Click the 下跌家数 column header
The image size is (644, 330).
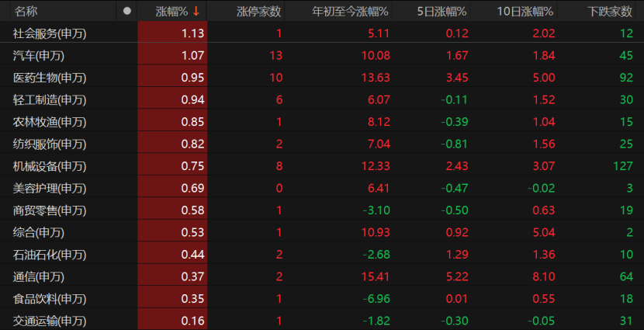tap(610, 11)
